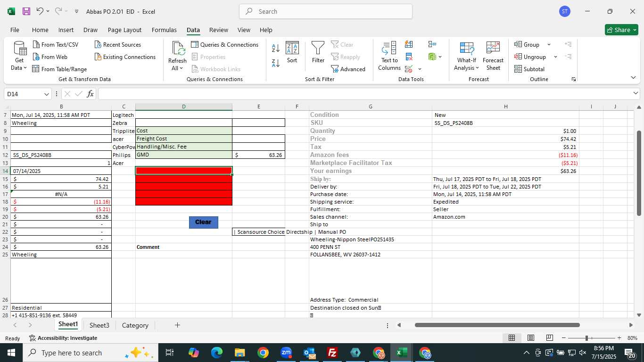The width and height of the screenshot is (644, 362).
Task: Switch to the Formulas tab
Action: click(x=164, y=30)
